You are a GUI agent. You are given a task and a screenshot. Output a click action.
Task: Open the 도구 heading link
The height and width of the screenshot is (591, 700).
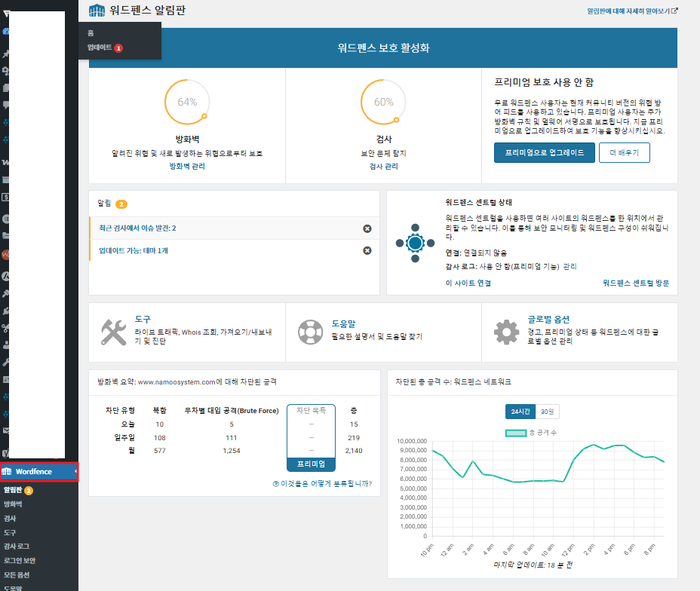click(x=143, y=319)
